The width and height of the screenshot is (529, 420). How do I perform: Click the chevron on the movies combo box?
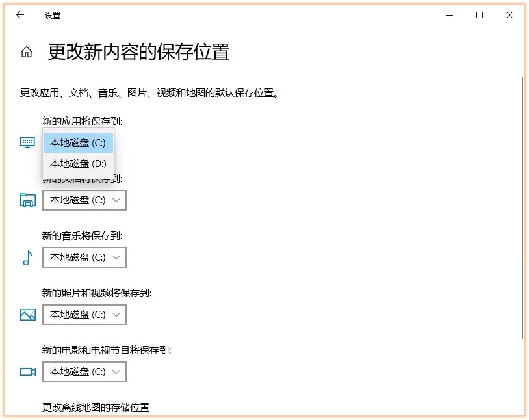point(118,372)
